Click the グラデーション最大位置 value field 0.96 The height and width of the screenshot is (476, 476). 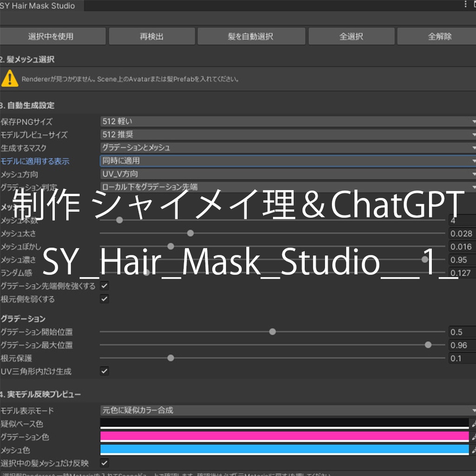(x=463, y=345)
